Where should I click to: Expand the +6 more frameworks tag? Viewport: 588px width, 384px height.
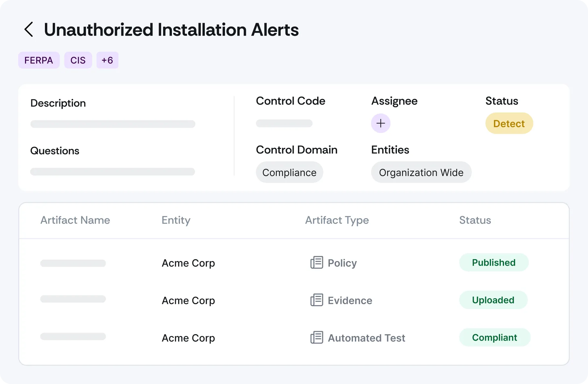(x=107, y=60)
